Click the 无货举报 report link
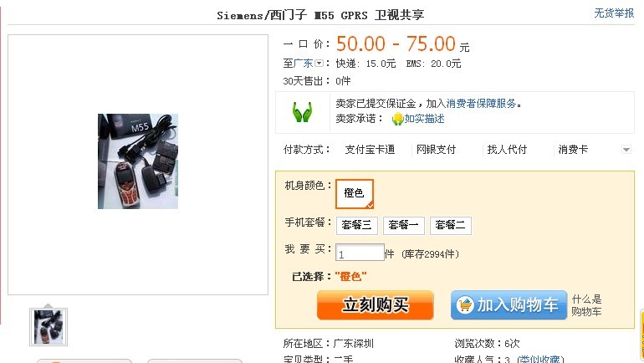Screen dimensions: 644x363 [x=614, y=13]
